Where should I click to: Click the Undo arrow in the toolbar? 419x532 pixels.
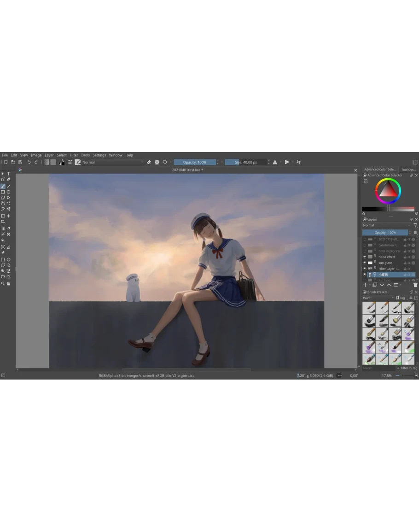click(29, 162)
